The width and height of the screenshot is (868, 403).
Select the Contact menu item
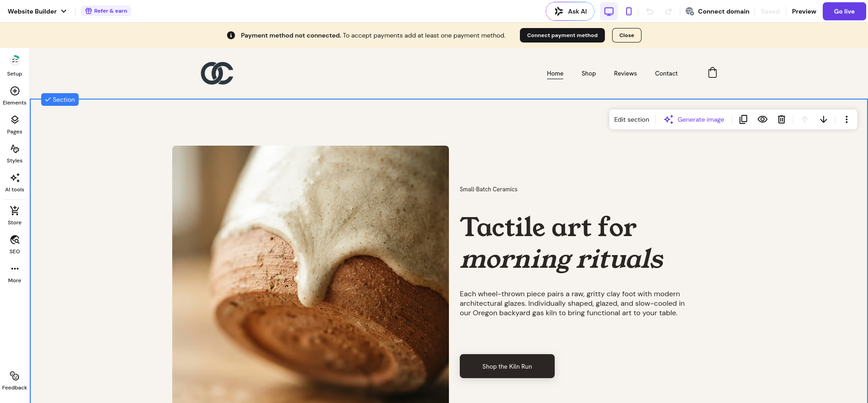[x=666, y=73]
